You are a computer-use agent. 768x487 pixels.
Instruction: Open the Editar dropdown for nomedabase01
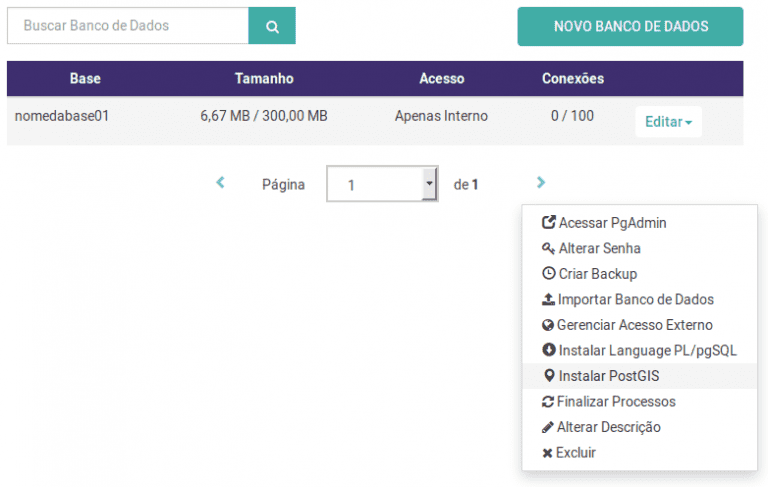coord(668,122)
